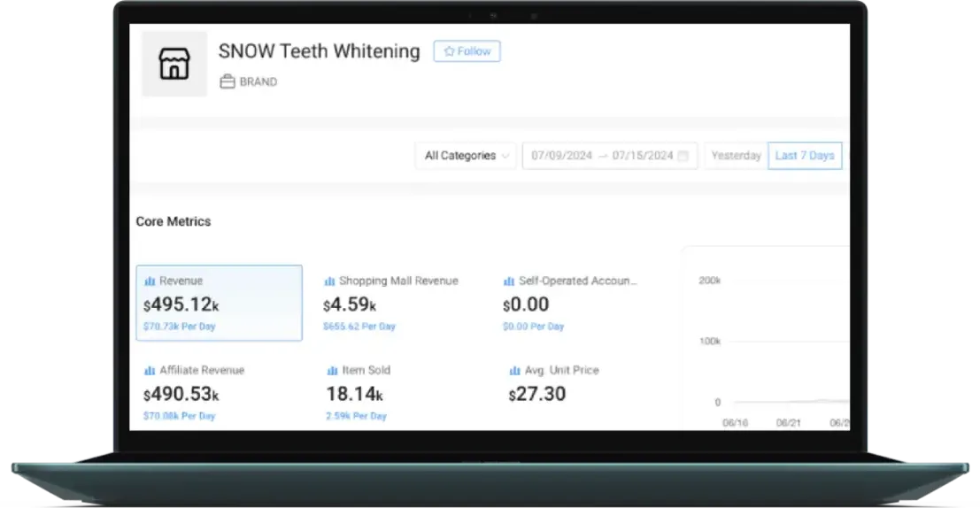Open the All Categories dropdown
The image size is (980, 508).
467,156
